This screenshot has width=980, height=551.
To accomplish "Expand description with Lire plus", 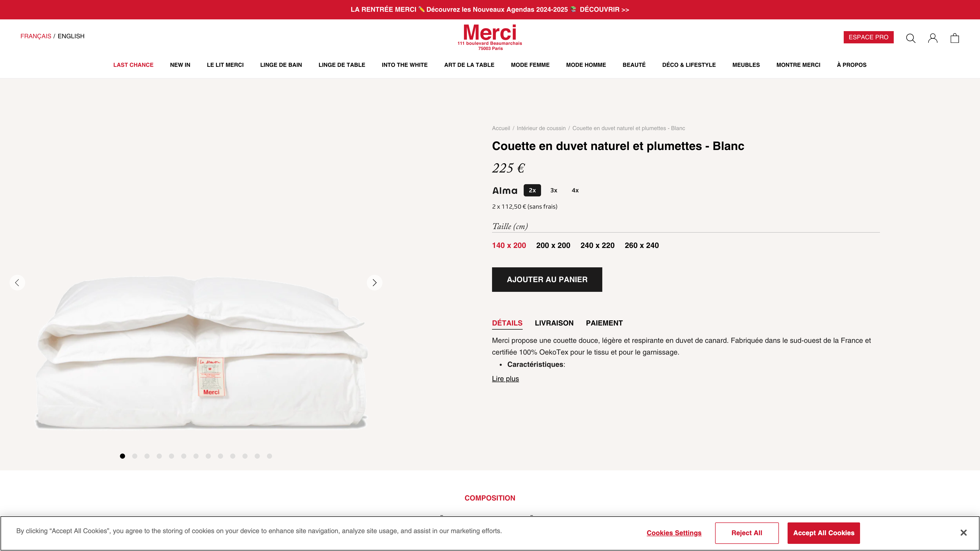I will [x=505, y=379].
